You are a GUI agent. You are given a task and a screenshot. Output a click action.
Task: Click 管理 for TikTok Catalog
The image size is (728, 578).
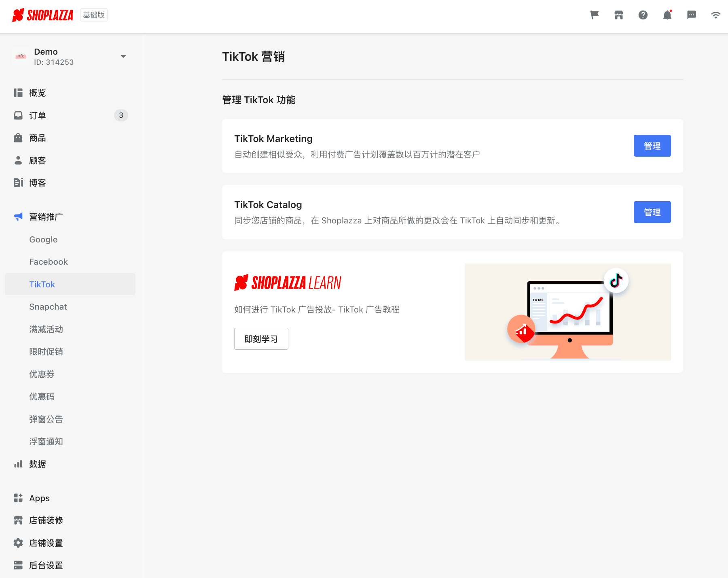[652, 212]
